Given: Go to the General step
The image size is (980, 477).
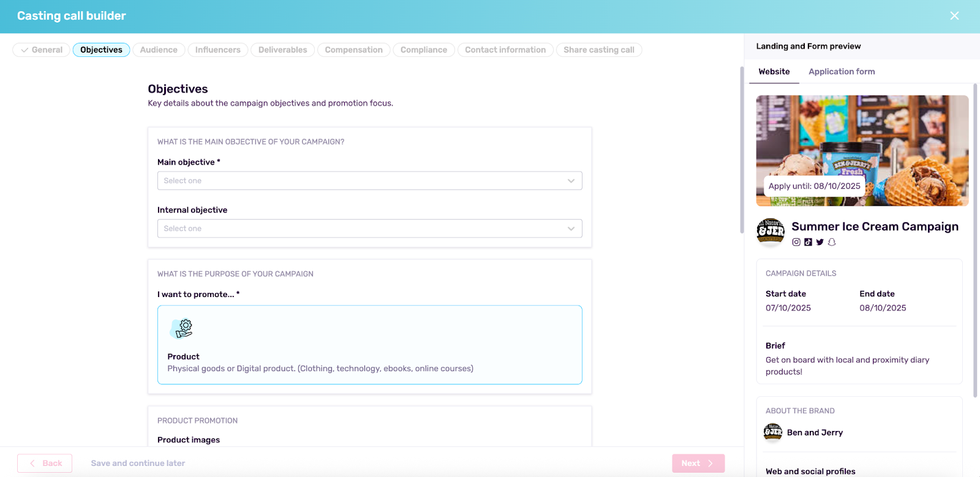Looking at the screenshot, I should click(x=42, y=50).
